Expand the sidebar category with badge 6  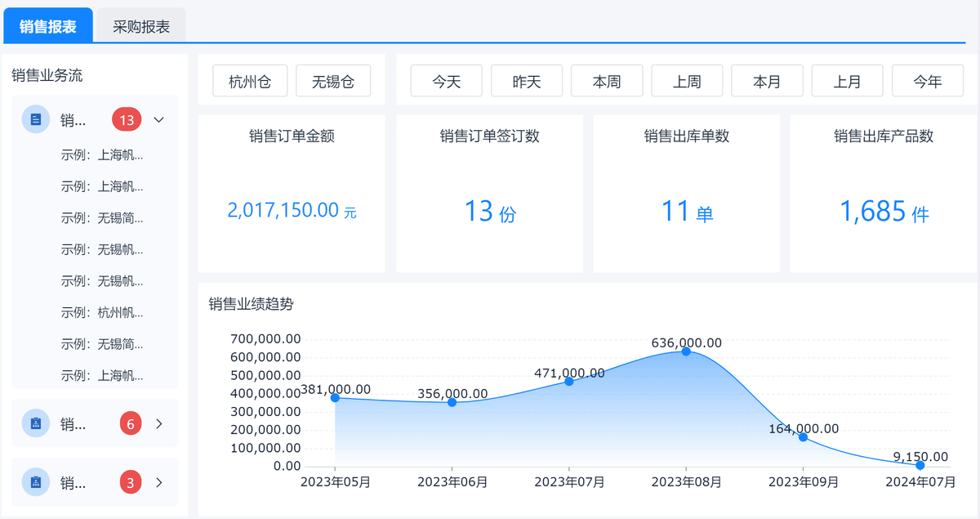coord(159,423)
